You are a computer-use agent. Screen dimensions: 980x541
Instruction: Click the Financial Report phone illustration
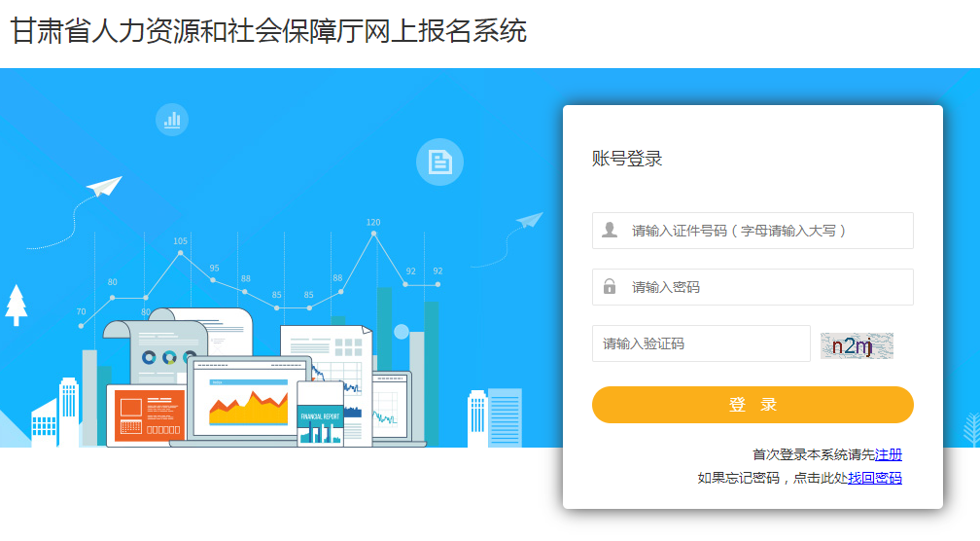click(320, 414)
